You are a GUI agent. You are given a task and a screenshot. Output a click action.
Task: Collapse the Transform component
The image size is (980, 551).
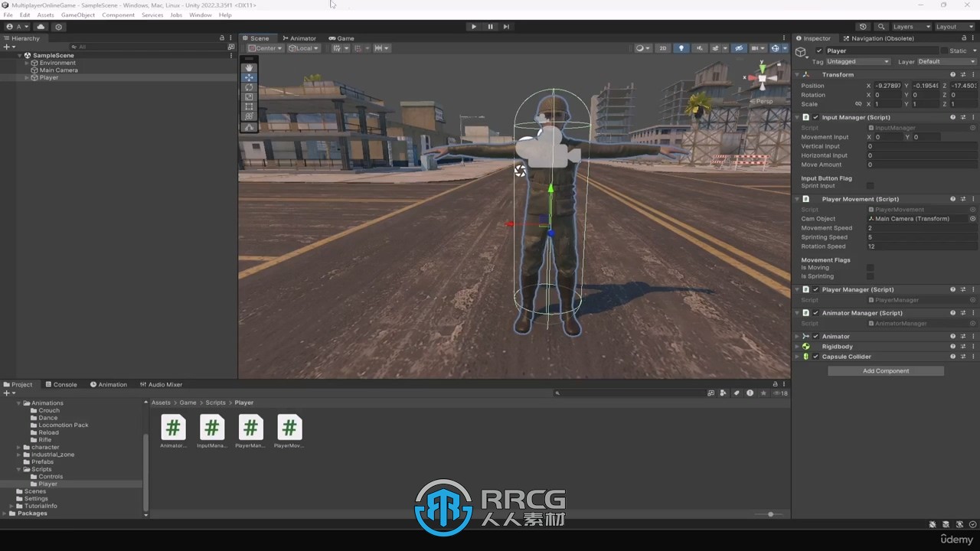797,74
